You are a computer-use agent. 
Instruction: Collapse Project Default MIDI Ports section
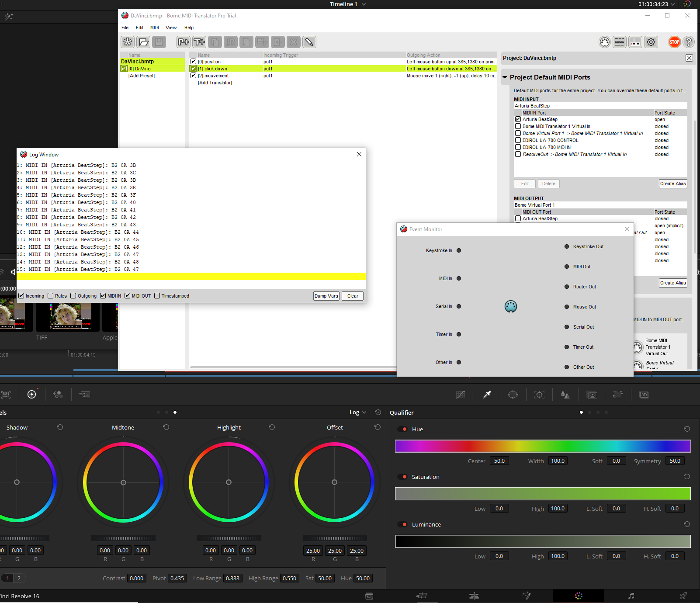pos(505,77)
